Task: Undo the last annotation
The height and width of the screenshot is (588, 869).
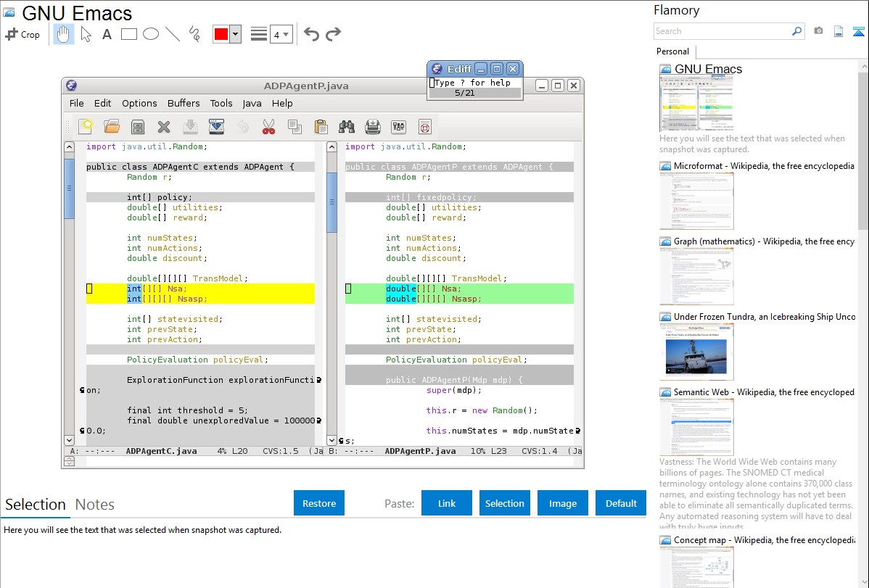Action: pyautogui.click(x=311, y=34)
